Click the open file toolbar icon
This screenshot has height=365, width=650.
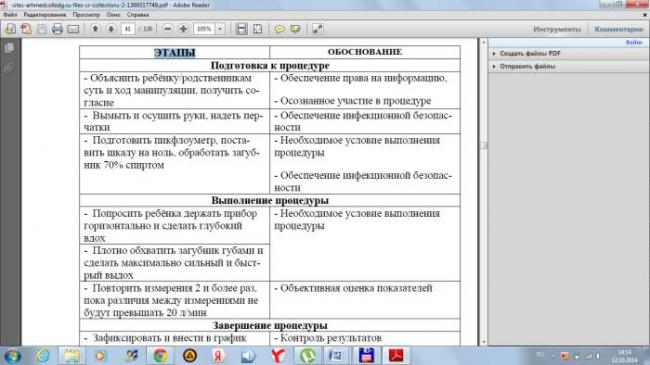[10, 29]
